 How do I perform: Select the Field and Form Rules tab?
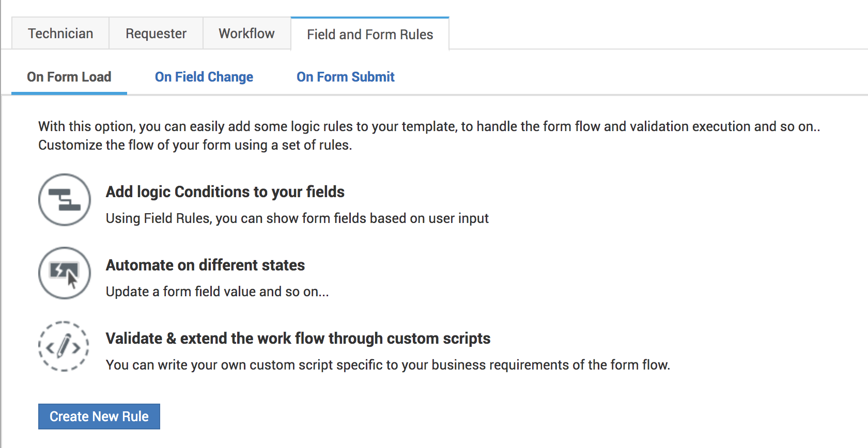(x=370, y=35)
